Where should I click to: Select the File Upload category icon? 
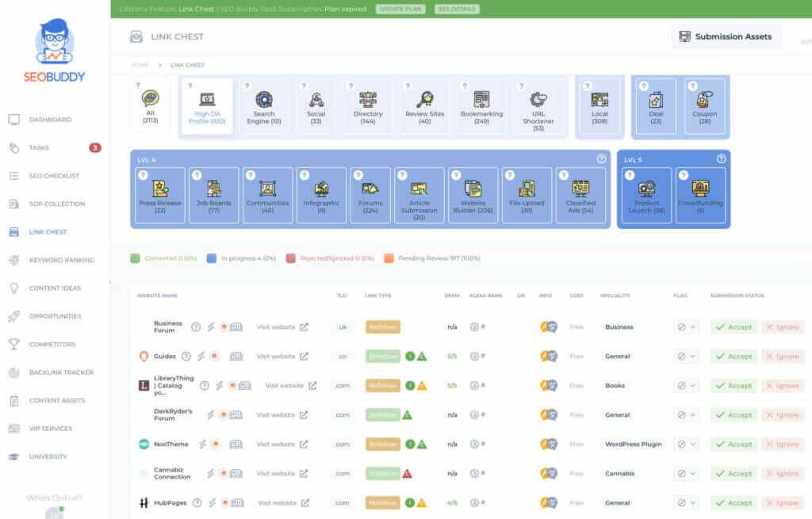click(x=527, y=189)
